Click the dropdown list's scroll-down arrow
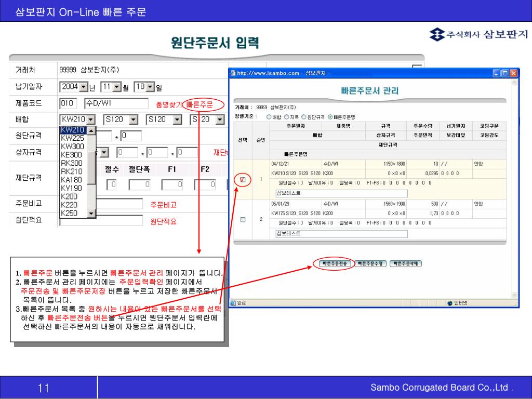The width and height of the screenshot is (532, 399). [x=91, y=214]
